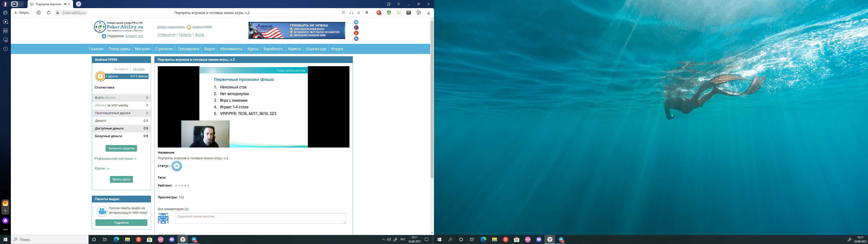Image resolution: width=868 pixels, height=244 pixels.
Task: Open the search magnifier on the secondary monitor taskbar
Action: tap(450, 240)
